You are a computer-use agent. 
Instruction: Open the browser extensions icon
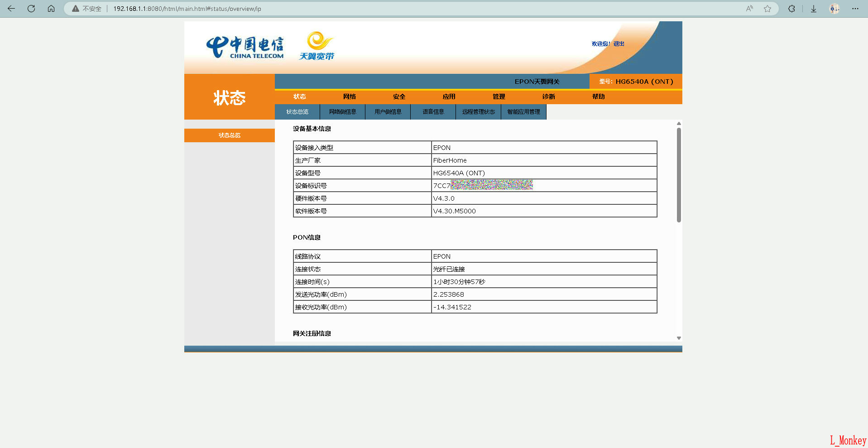coord(791,9)
